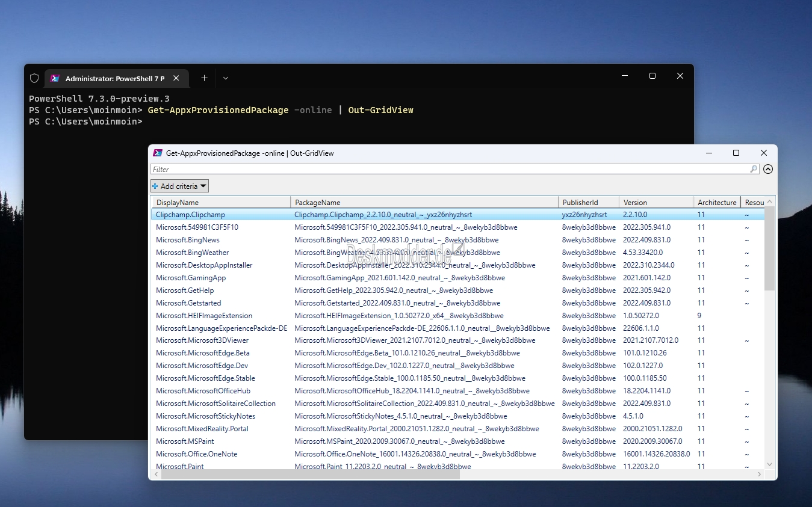This screenshot has height=507, width=812.
Task: Click the magnifier icon in Filter box
Action: [754, 170]
